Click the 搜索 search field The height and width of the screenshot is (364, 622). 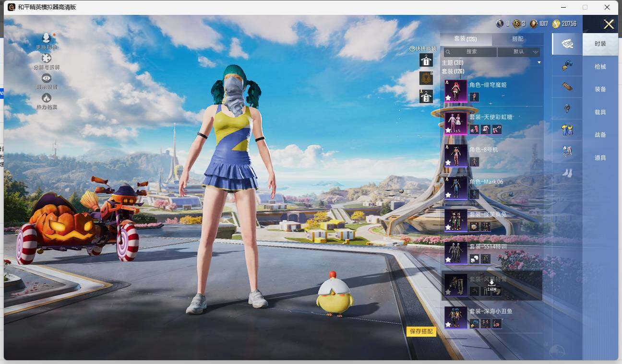(x=469, y=52)
